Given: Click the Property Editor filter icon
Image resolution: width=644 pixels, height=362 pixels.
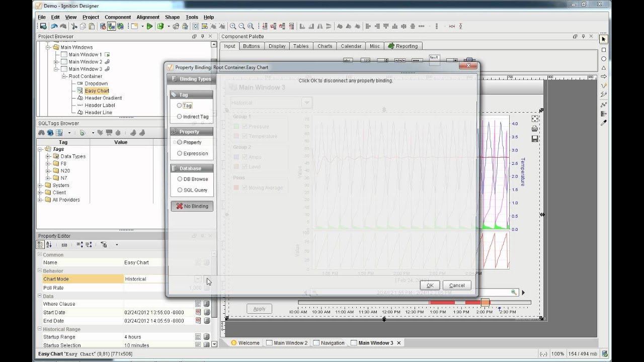Looking at the screenshot, I should pos(104,245).
